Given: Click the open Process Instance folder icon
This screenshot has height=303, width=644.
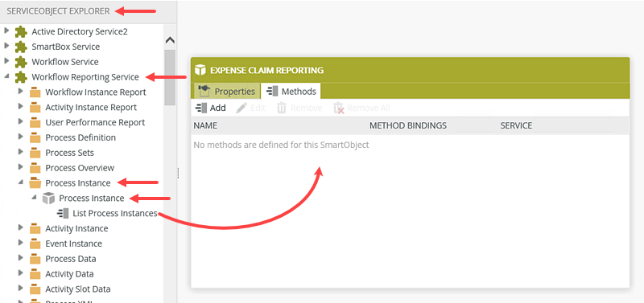Looking at the screenshot, I should pos(35,183).
